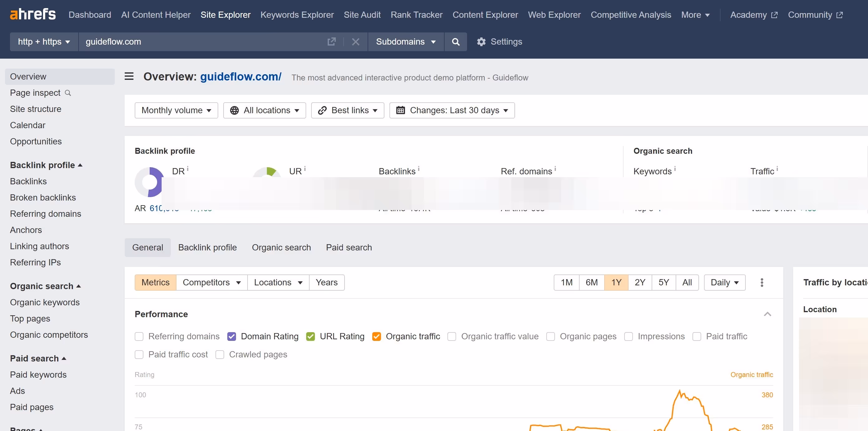
Task: Run the search using the magnifier icon
Action: pos(456,41)
